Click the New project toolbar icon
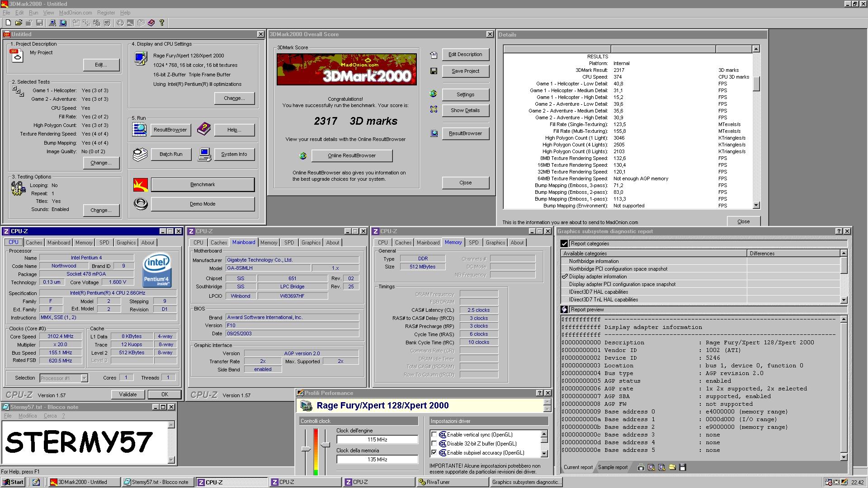 click(x=8, y=23)
